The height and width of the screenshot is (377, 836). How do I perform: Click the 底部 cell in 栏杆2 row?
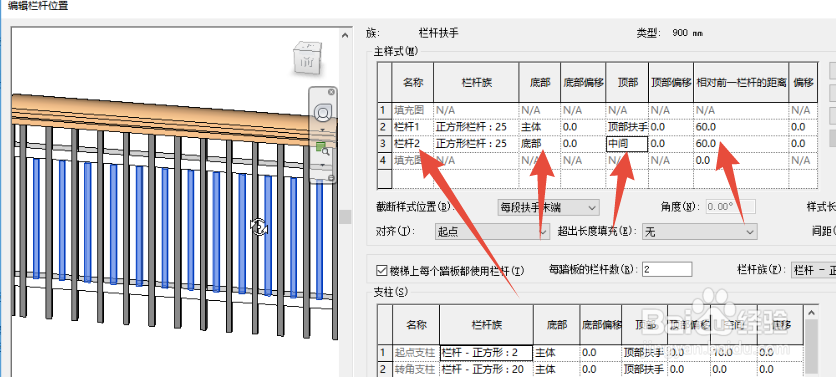coord(540,144)
